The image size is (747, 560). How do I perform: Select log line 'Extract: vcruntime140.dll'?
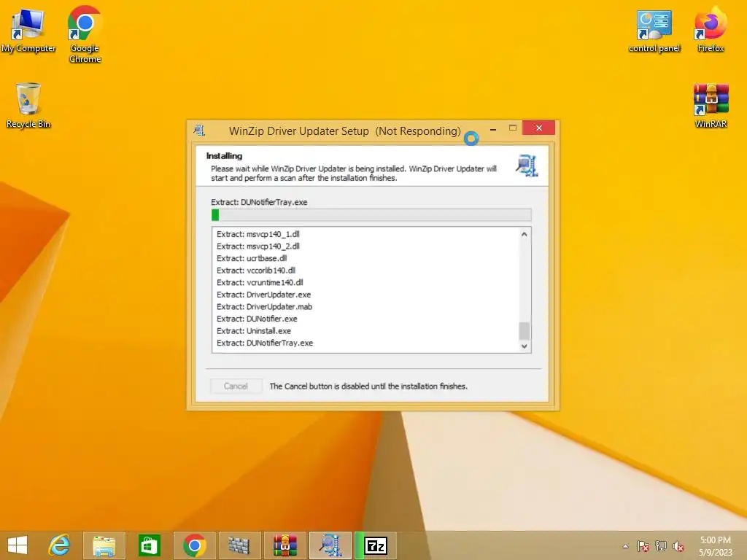pyautogui.click(x=260, y=282)
